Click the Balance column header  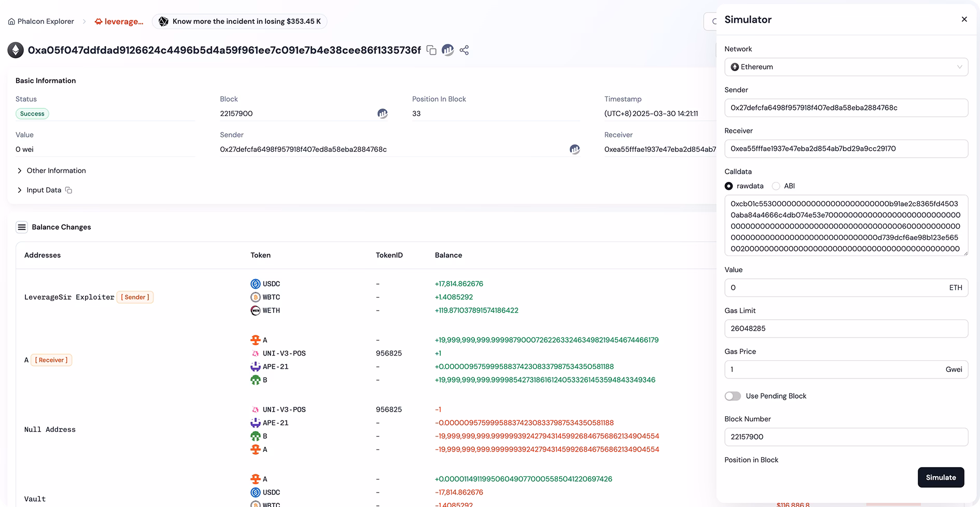[x=449, y=255]
